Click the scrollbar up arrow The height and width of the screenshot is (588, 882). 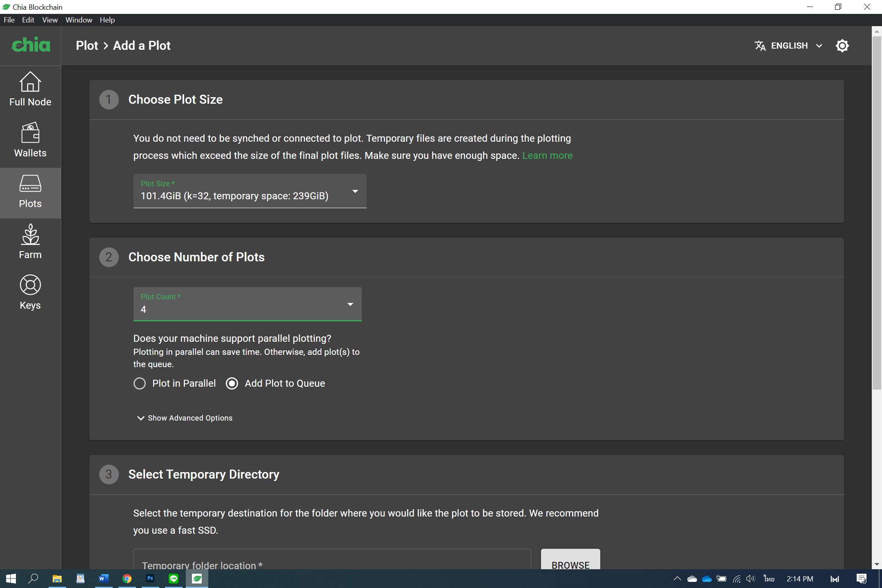[x=876, y=31]
